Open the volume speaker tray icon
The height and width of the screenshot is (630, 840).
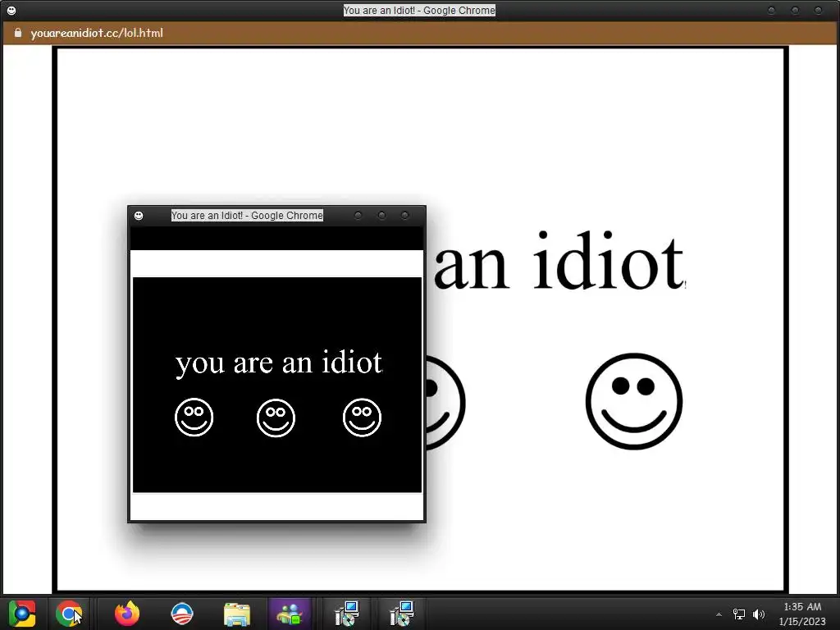[759, 614]
